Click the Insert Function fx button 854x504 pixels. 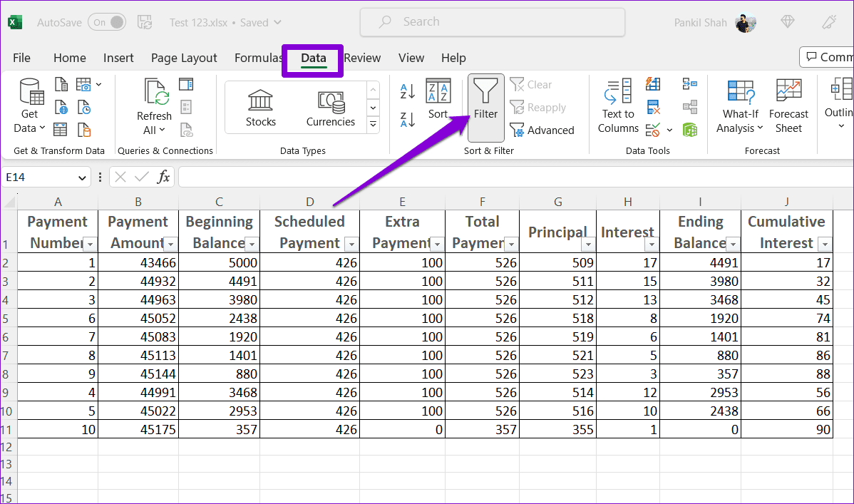pos(163,177)
